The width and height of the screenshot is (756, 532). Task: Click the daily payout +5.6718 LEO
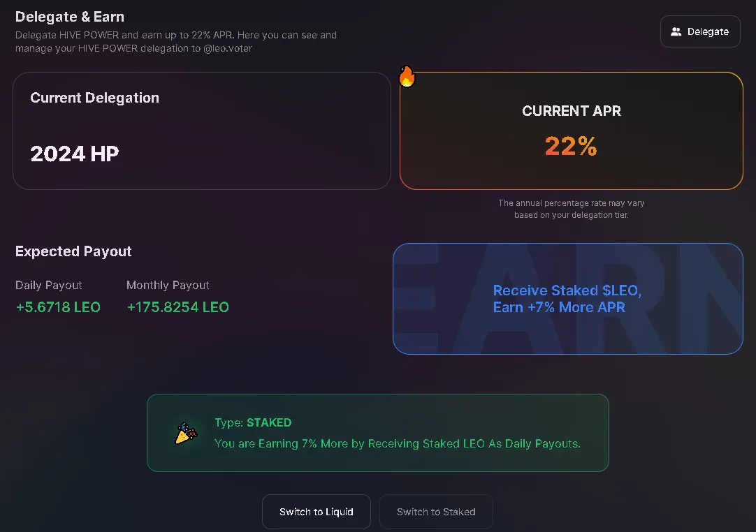click(58, 307)
